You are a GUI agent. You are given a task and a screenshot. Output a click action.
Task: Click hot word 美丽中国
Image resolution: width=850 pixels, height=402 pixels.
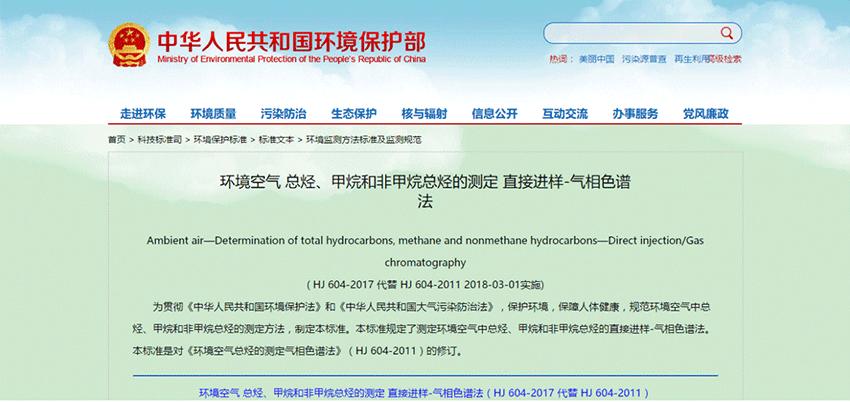pyautogui.click(x=596, y=59)
